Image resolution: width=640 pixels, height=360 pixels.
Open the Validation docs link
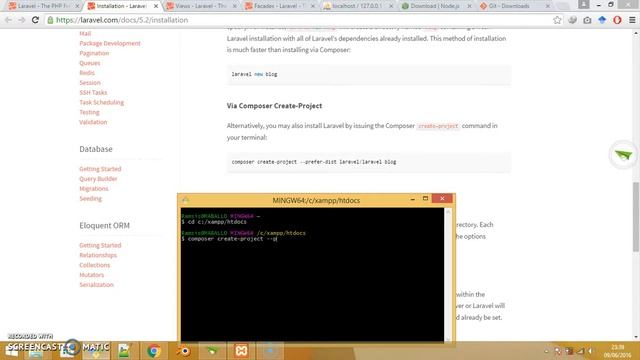tap(93, 122)
